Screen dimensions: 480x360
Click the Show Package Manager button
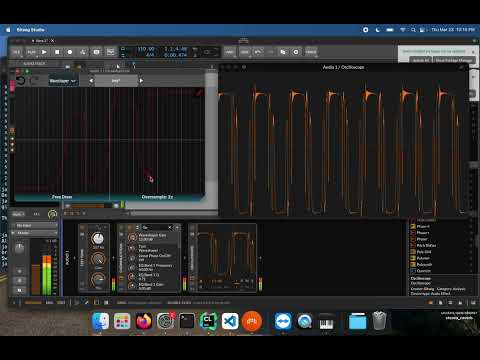[454, 60]
